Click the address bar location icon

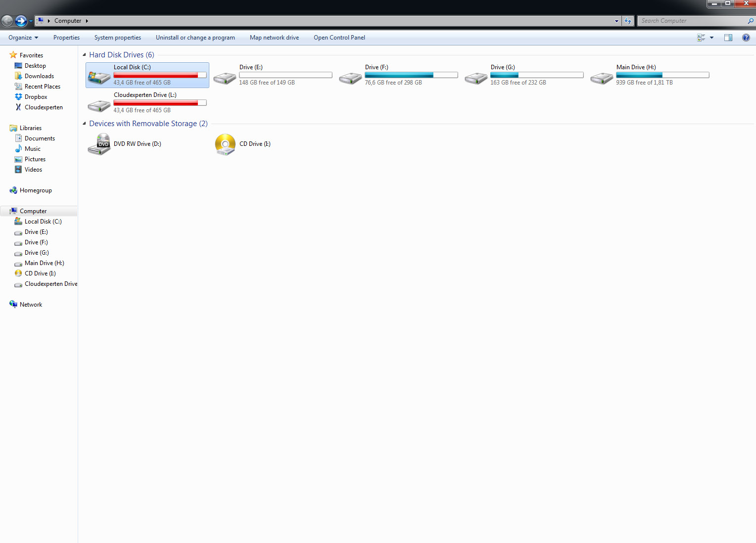[40, 21]
